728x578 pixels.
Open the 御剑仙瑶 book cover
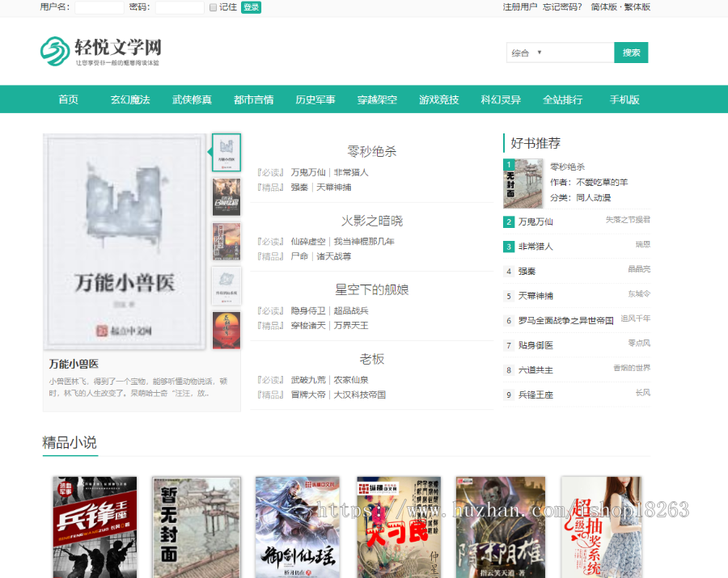point(297,527)
